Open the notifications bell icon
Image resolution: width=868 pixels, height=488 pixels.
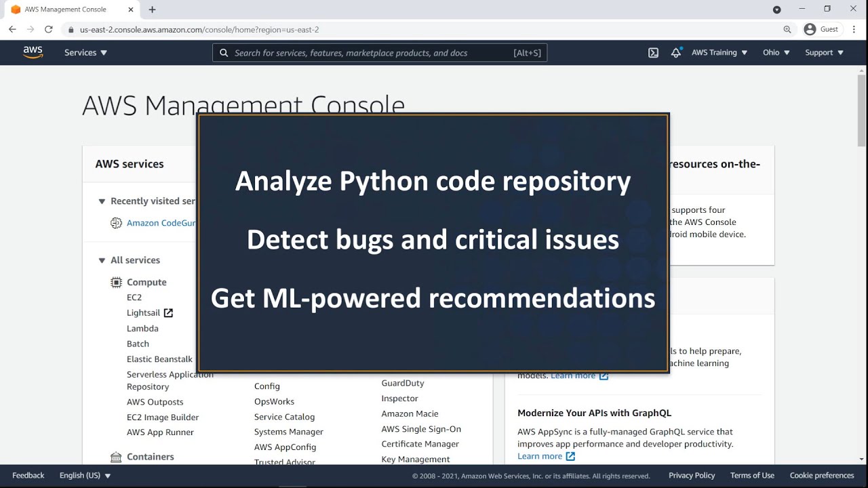pyautogui.click(x=675, y=53)
